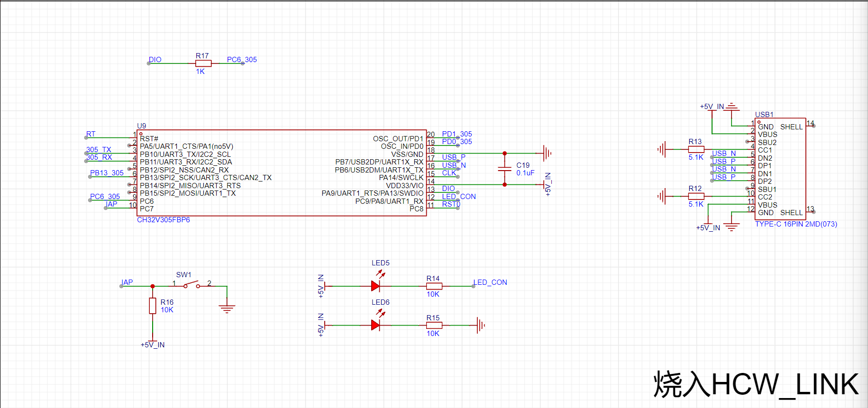Select the 烧入HCW_LINK title text

756,384
